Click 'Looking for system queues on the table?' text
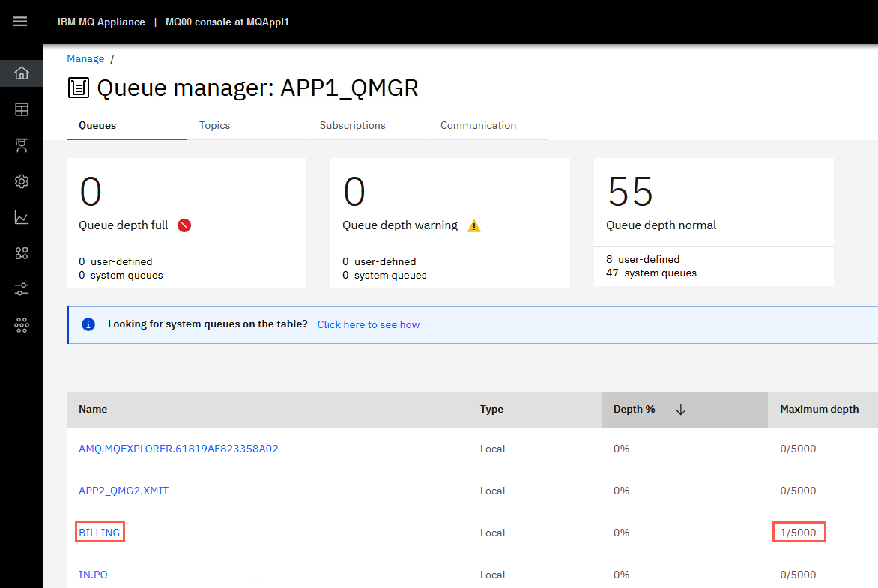Screen dimensions: 878x588 coord(208,324)
